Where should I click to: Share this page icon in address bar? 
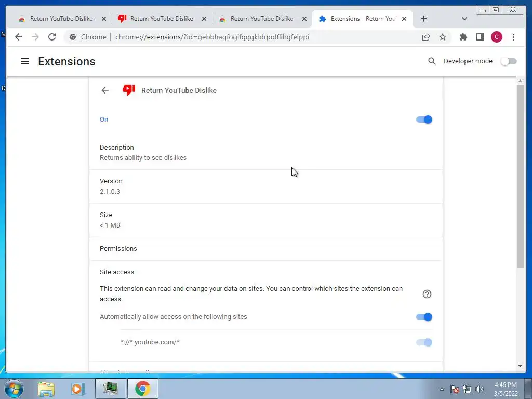click(426, 37)
